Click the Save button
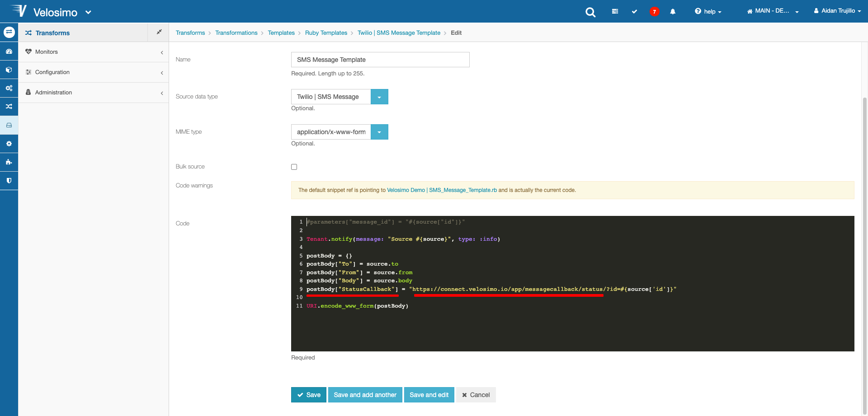 pos(309,395)
